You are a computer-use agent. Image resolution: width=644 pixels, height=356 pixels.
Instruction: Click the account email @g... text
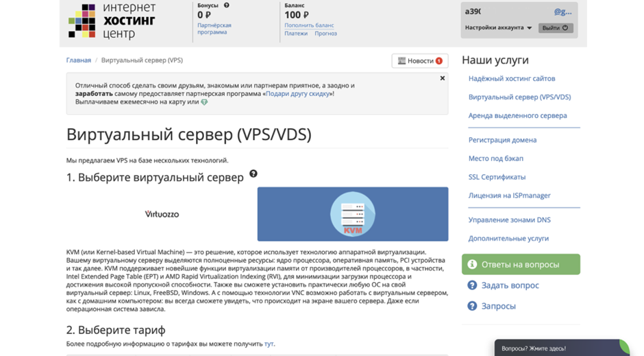click(562, 12)
